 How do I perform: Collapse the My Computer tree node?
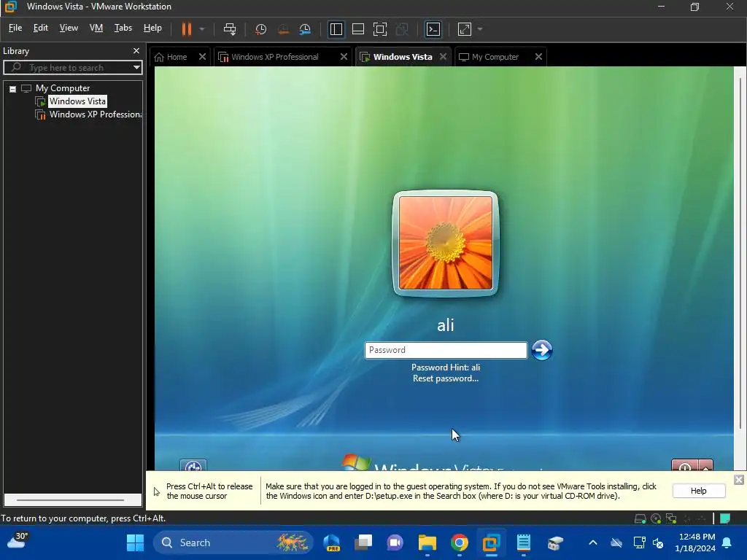click(13, 88)
